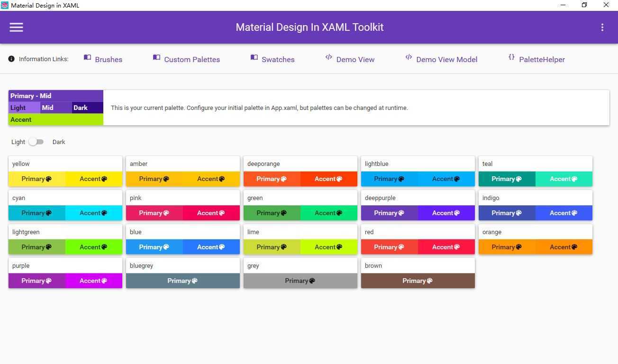This screenshot has height=364, width=618.
Task: Select lightblue Accent button
Action: tap(446, 179)
